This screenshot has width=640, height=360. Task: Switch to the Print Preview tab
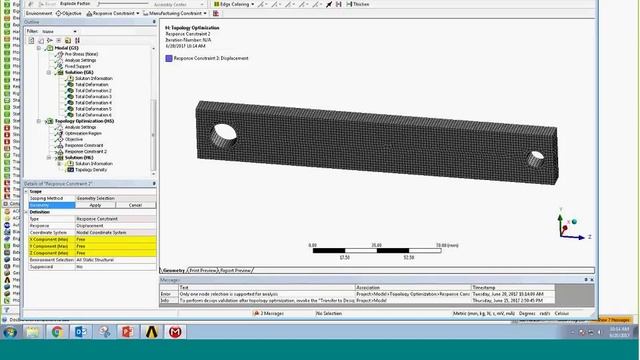203,270
